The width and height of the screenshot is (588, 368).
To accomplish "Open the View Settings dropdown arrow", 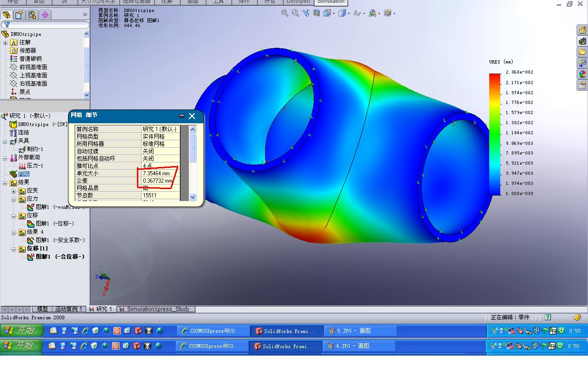I will coord(394,13).
